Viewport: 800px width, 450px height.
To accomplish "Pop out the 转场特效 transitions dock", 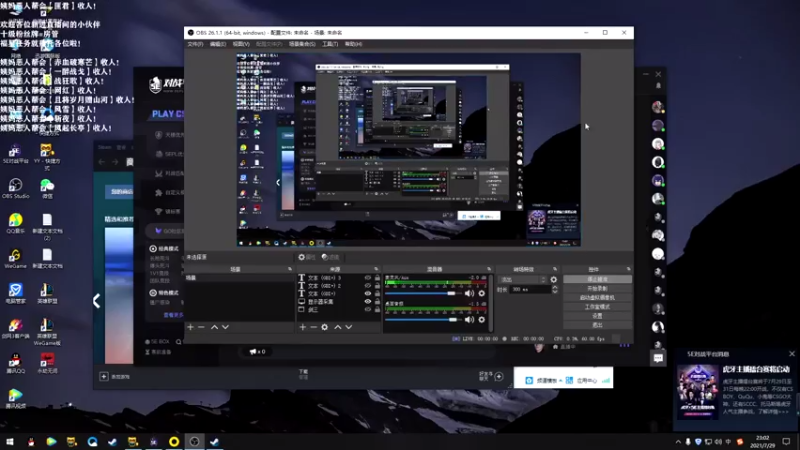I will 555,269.
